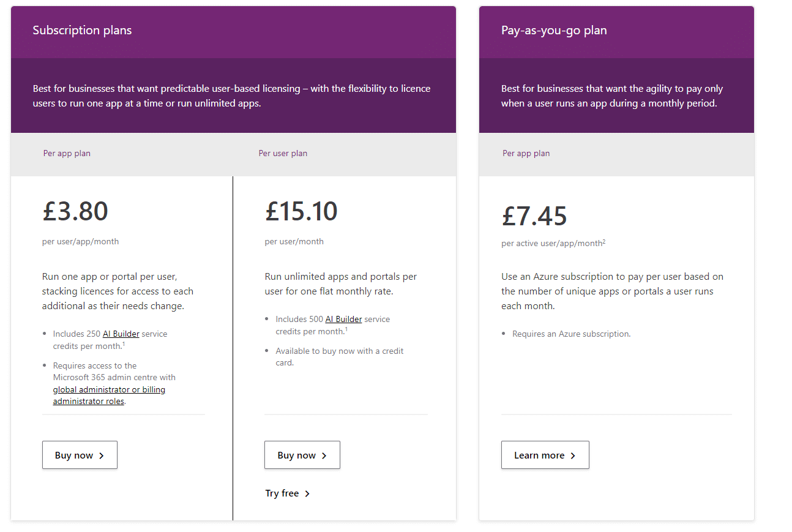792x532 pixels.
Task: Open AI Builder link in 250 credits line
Action: tap(121, 334)
